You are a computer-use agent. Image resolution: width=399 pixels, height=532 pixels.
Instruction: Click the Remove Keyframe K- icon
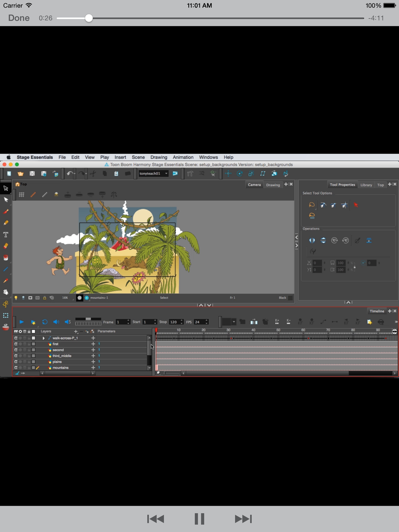click(x=288, y=322)
